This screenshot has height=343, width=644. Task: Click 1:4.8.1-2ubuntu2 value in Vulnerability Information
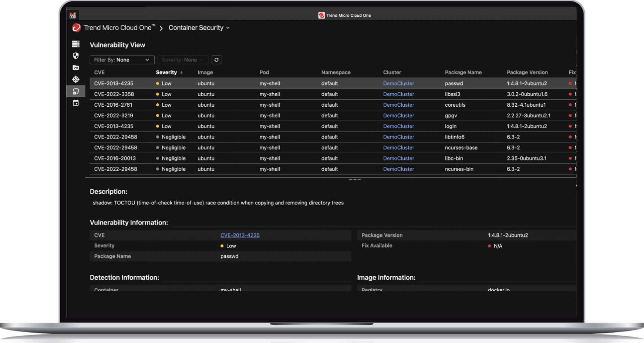tap(508, 235)
